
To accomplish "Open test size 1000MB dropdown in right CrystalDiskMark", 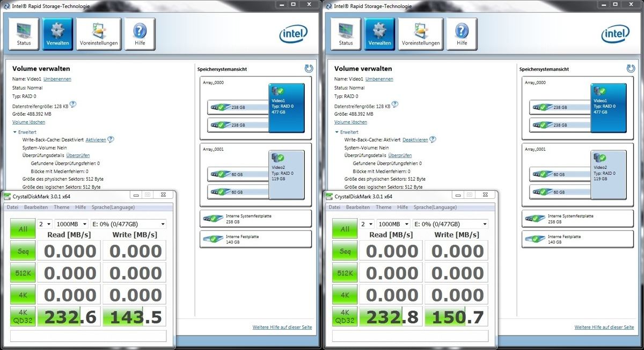I will coord(393,224).
